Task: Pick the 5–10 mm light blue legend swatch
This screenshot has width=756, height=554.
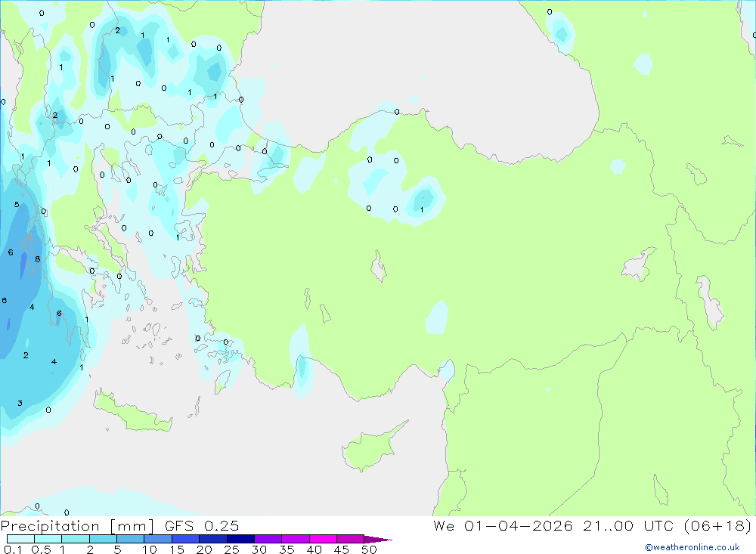Action: 130,539
